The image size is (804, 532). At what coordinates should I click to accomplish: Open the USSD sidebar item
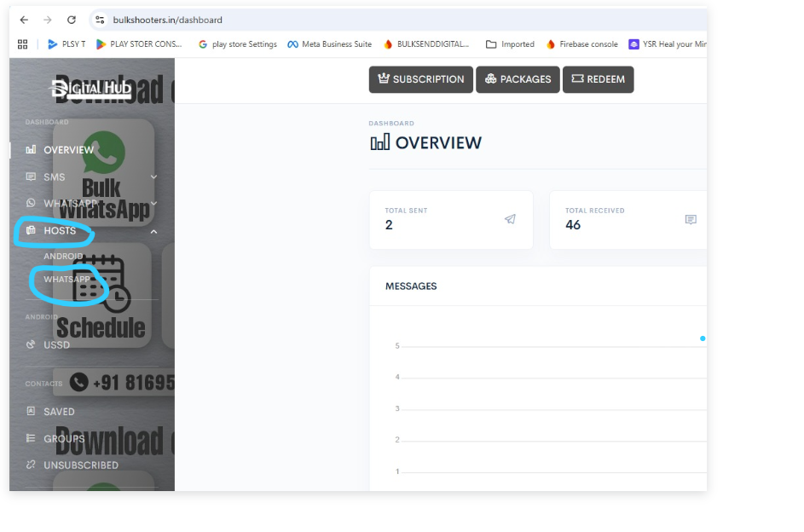coord(56,345)
